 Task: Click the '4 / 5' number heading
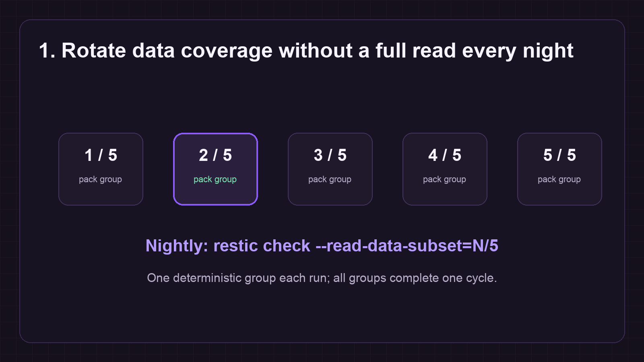pyautogui.click(x=445, y=155)
